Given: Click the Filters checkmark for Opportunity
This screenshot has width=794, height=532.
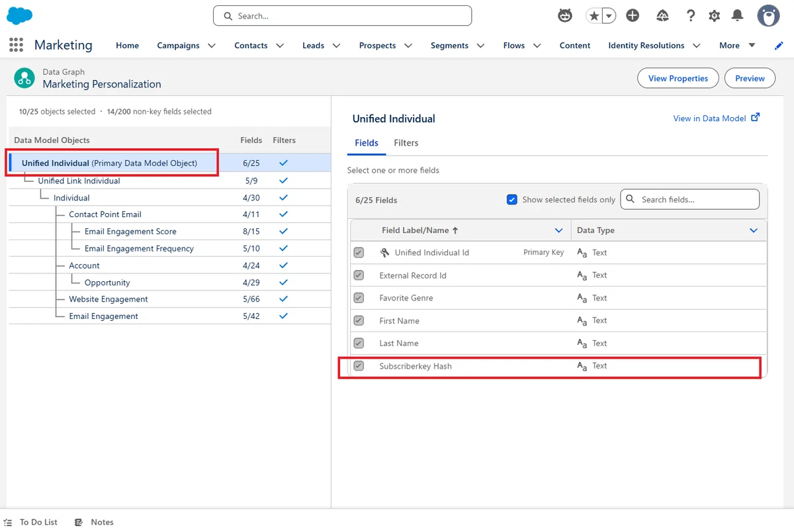Looking at the screenshot, I should pos(284,283).
